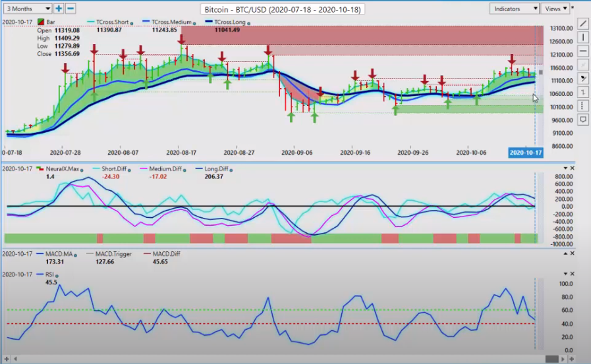The width and height of the screenshot is (591, 364).
Task: Click the 2020-08-17 date axis label
Action: 181,153
